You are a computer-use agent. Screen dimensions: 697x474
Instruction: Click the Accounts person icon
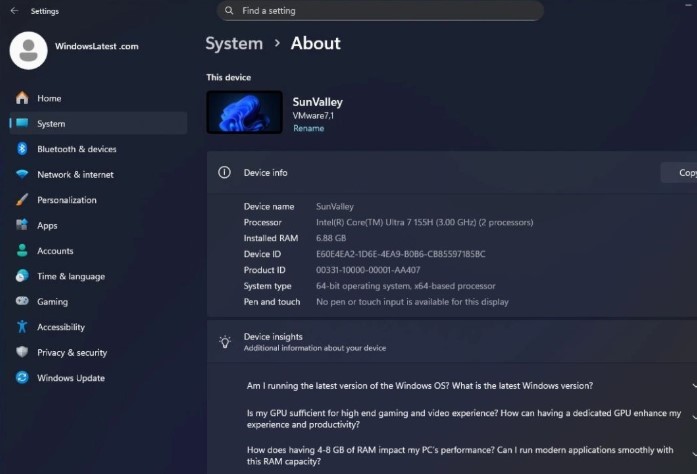(x=22, y=251)
